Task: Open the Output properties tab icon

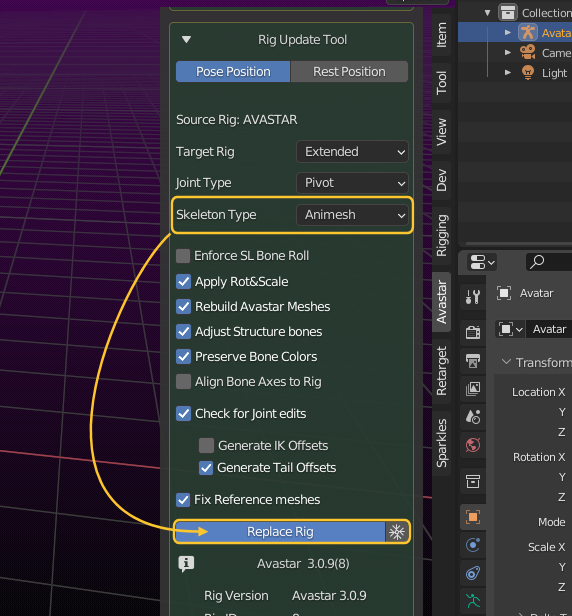Action: point(473,361)
